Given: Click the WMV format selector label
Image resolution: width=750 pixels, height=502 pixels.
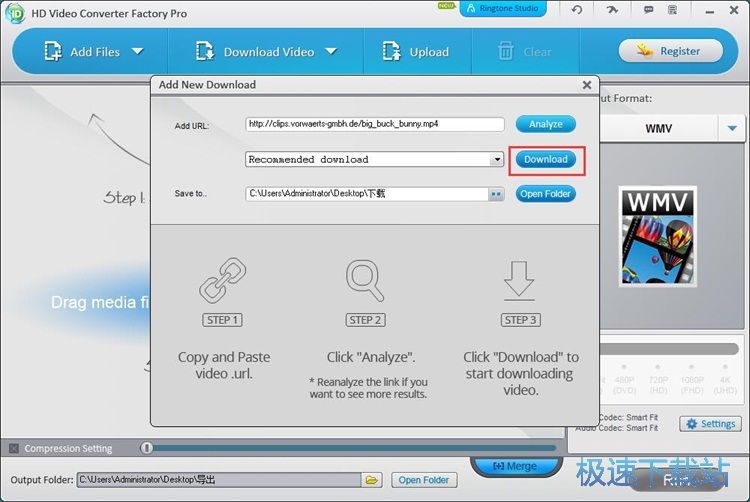Looking at the screenshot, I should 659,128.
